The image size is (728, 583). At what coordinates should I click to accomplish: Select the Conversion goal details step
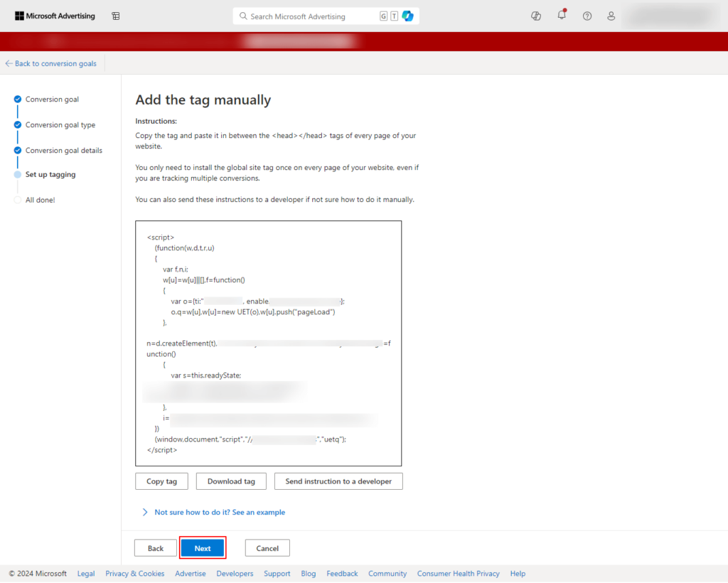[64, 150]
